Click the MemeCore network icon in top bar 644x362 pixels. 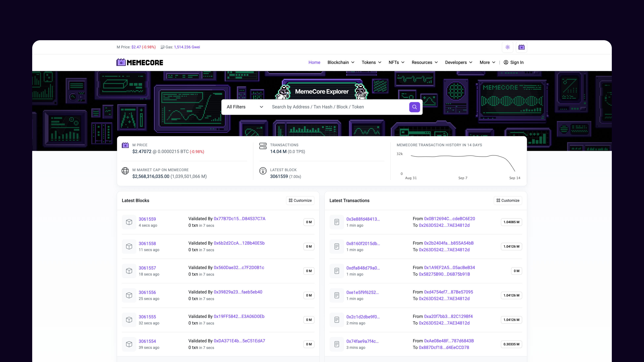click(521, 47)
